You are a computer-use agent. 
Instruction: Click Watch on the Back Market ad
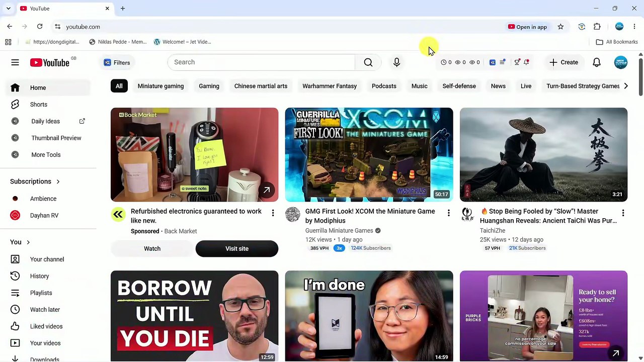(x=152, y=248)
